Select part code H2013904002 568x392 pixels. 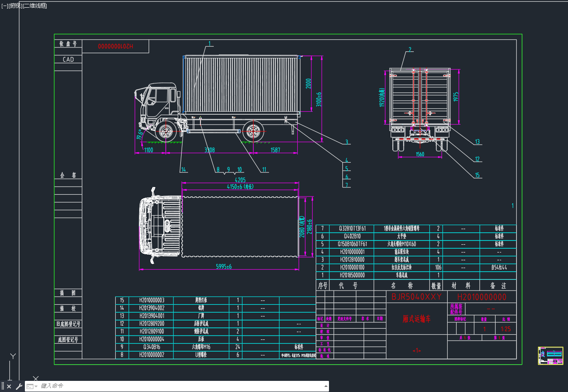point(152,308)
